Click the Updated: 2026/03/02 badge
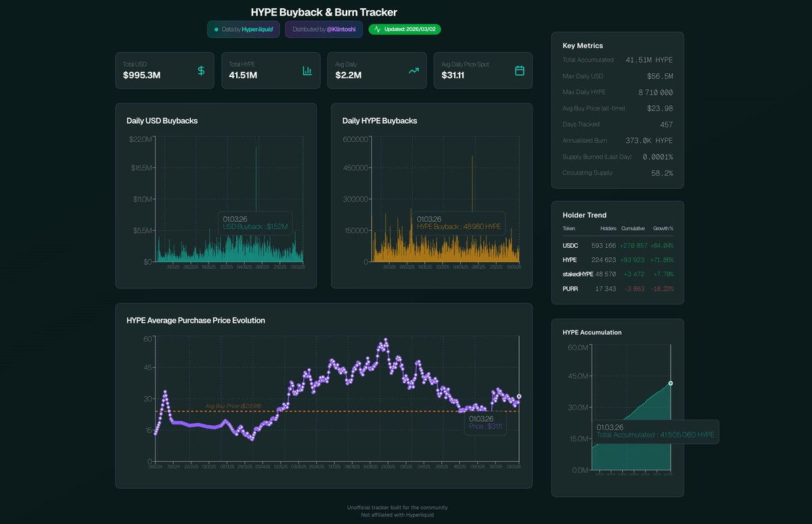 pyautogui.click(x=405, y=29)
